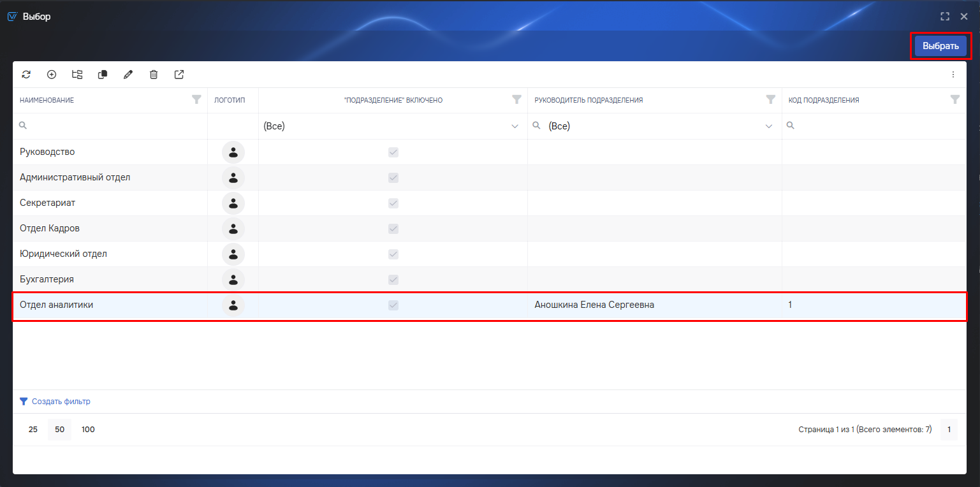Toggle the enabled checkbox for Административный отдел
The image size is (980, 487).
coord(393,178)
